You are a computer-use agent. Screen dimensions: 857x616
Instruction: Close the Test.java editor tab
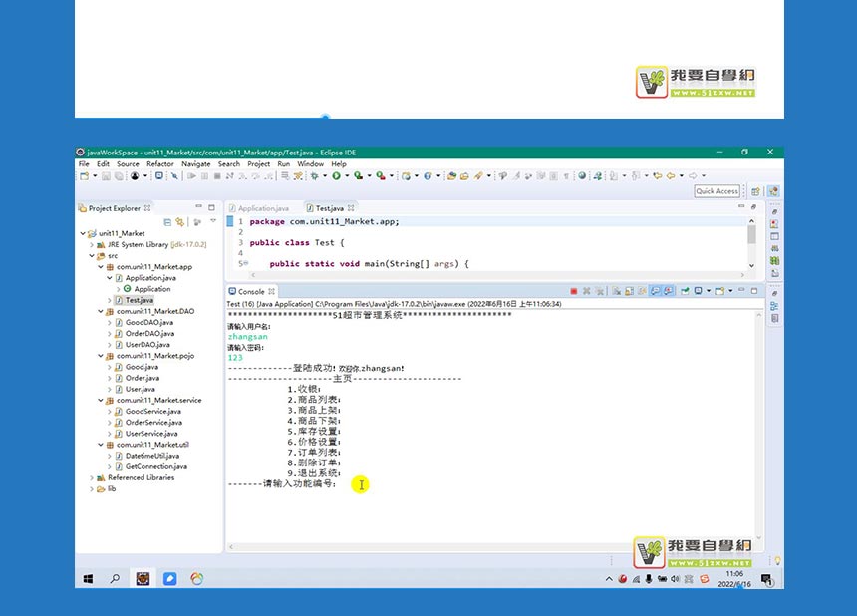tap(351, 208)
